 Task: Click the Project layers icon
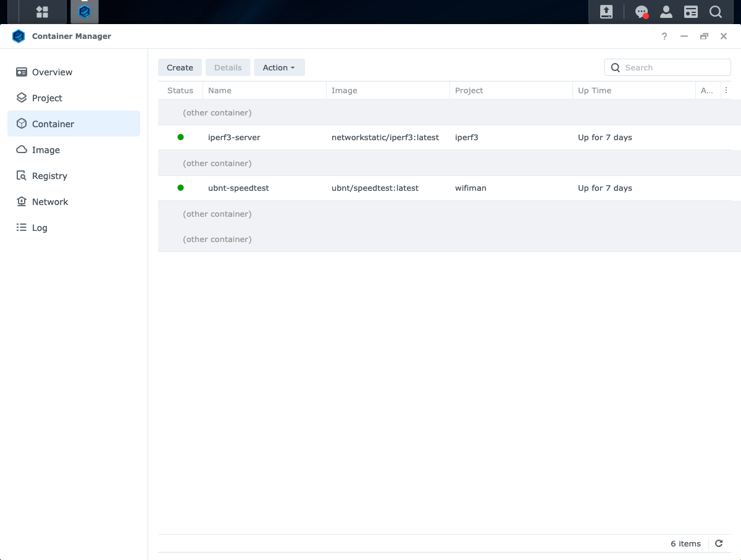[22, 98]
